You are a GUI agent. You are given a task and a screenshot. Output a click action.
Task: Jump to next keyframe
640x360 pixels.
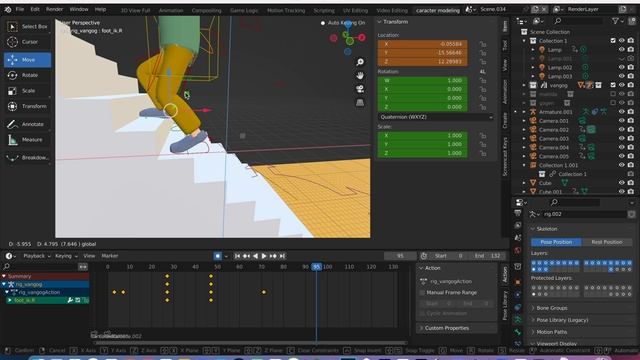point(273,256)
